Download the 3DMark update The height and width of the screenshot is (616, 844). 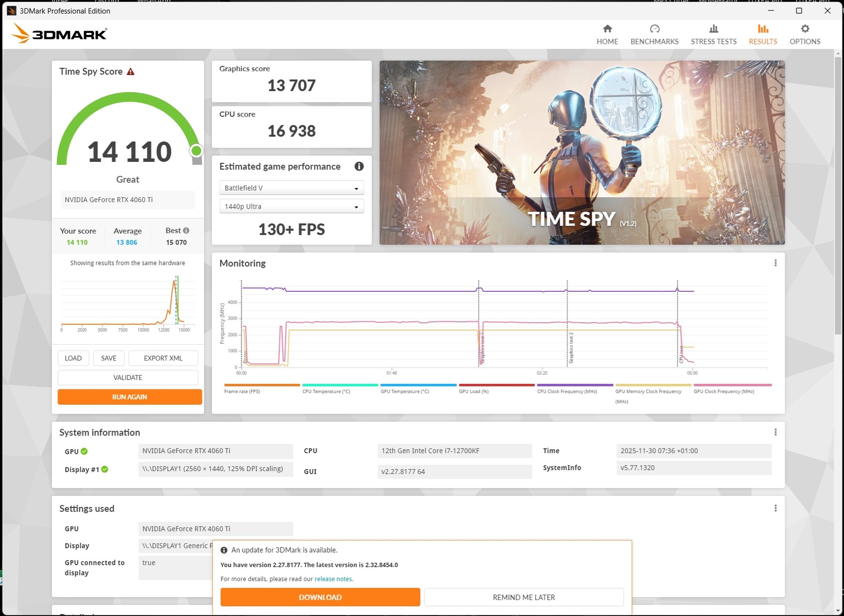click(x=320, y=597)
